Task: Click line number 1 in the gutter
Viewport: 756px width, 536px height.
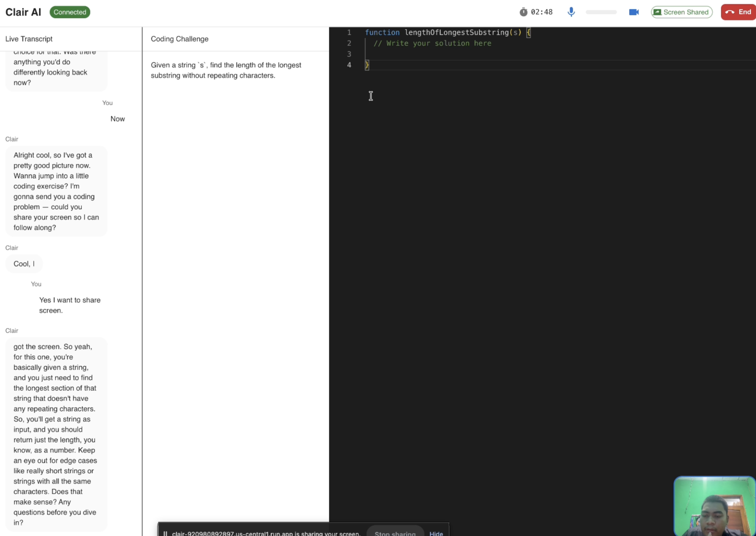Action: point(349,32)
